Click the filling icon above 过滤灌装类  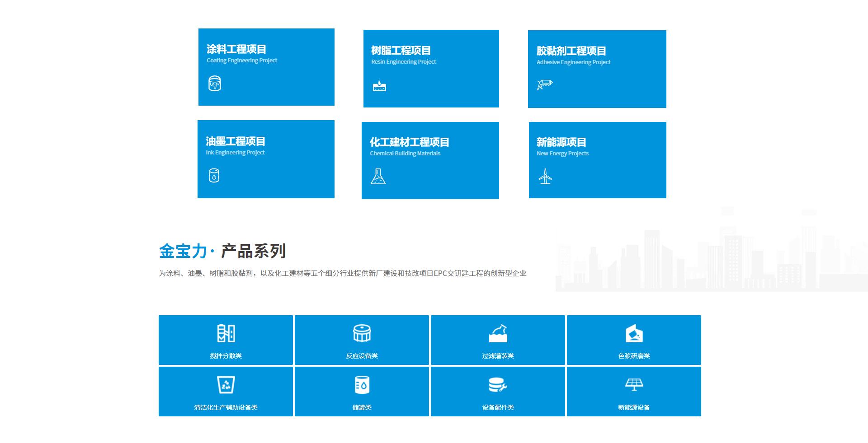click(x=498, y=333)
